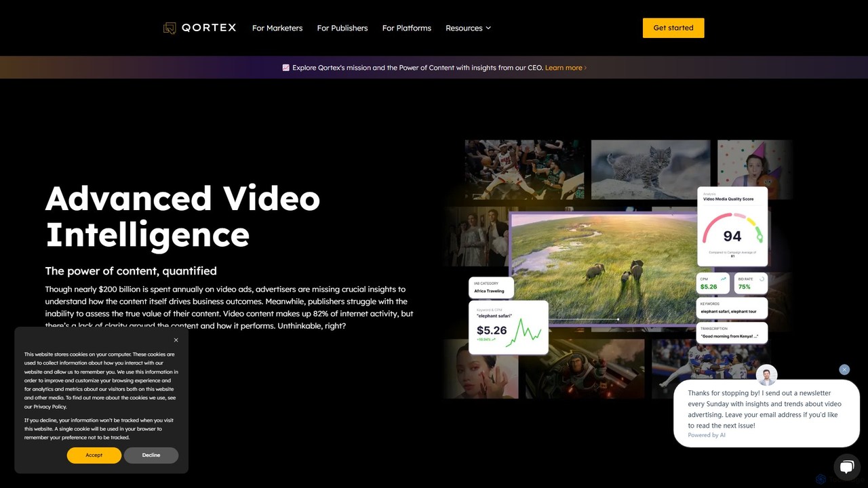Close the cookie notice with X

[x=176, y=340]
